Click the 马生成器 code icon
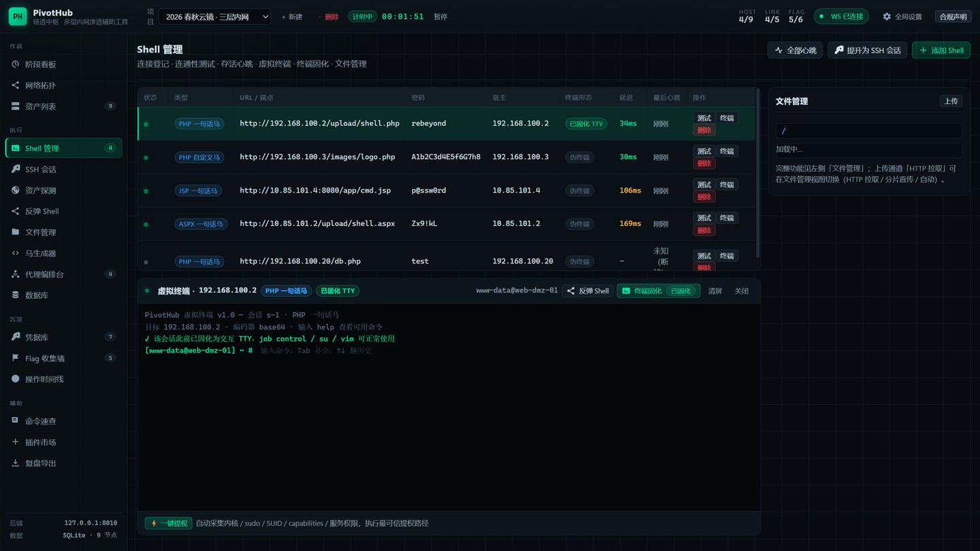The height and width of the screenshot is (551, 980). pyautogui.click(x=16, y=253)
